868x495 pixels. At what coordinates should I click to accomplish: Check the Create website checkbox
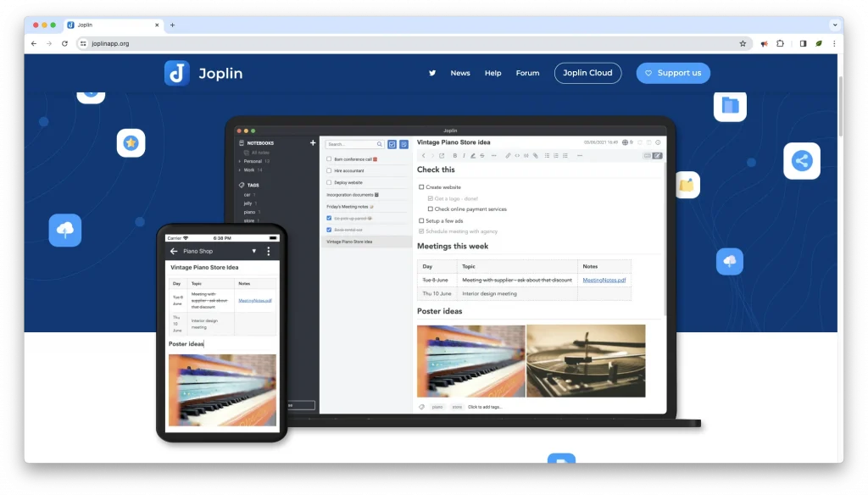pos(421,187)
